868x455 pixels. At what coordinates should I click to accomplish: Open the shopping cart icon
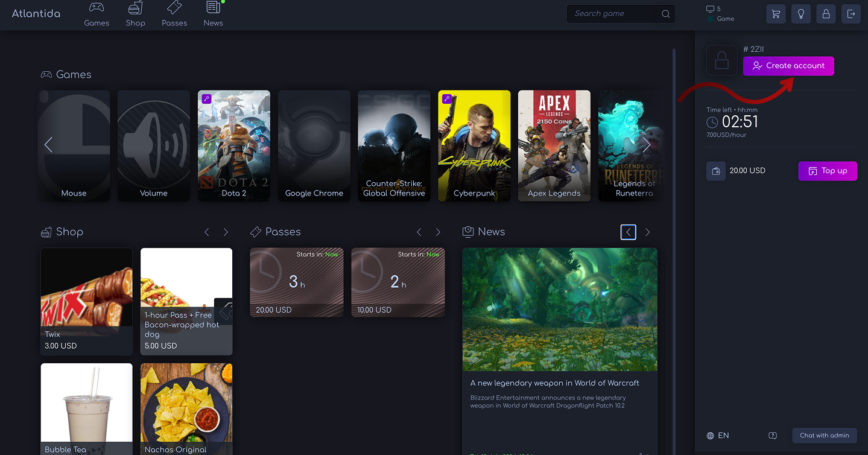[776, 14]
